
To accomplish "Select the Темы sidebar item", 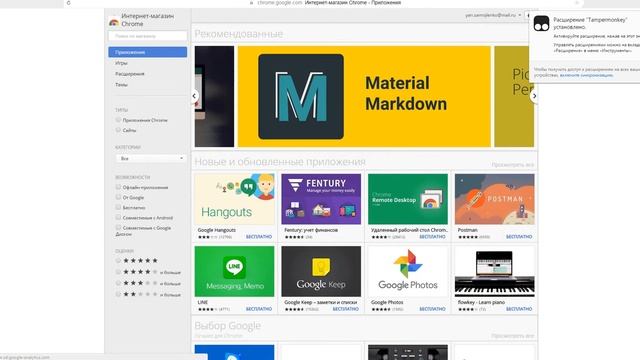I will [x=121, y=84].
